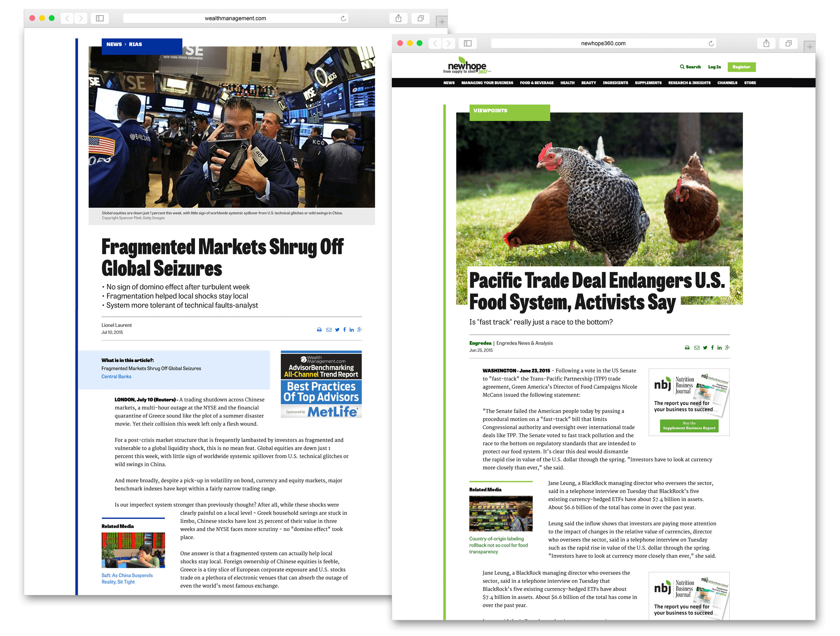Share Fragmented Markets article on LinkedIn
The height and width of the screenshot is (636, 840).
pyautogui.click(x=352, y=330)
